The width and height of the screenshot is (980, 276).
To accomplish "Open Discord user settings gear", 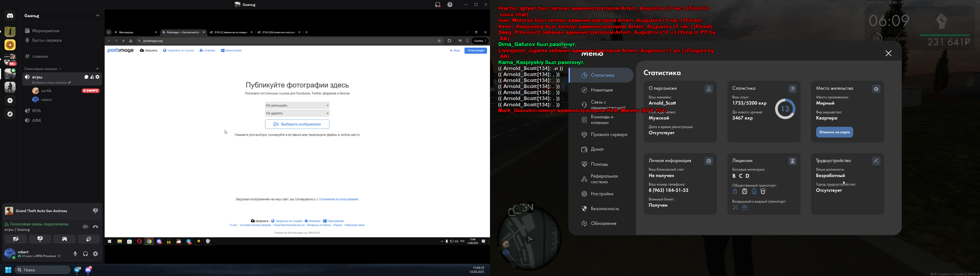I will tap(95, 254).
